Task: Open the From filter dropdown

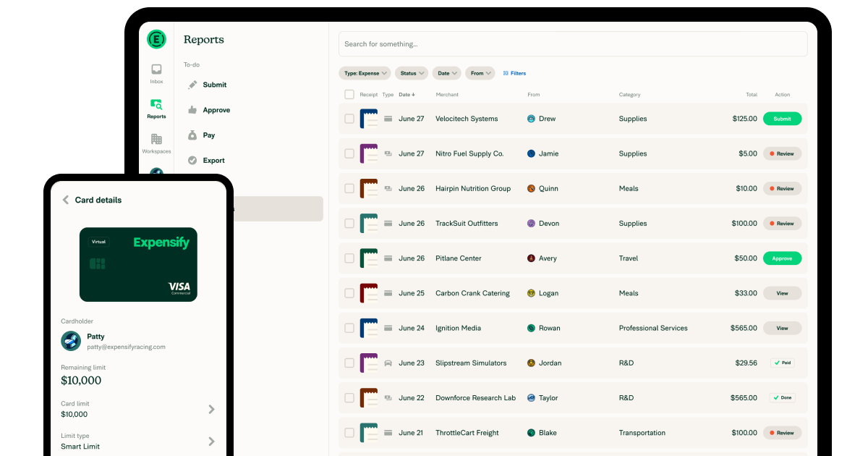Action: tap(480, 73)
